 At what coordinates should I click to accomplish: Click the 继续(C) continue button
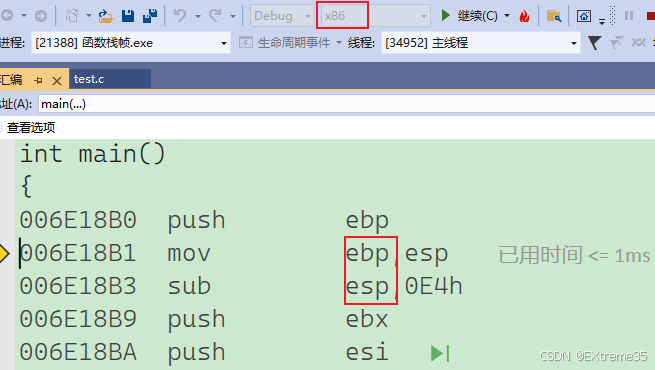[x=469, y=16]
